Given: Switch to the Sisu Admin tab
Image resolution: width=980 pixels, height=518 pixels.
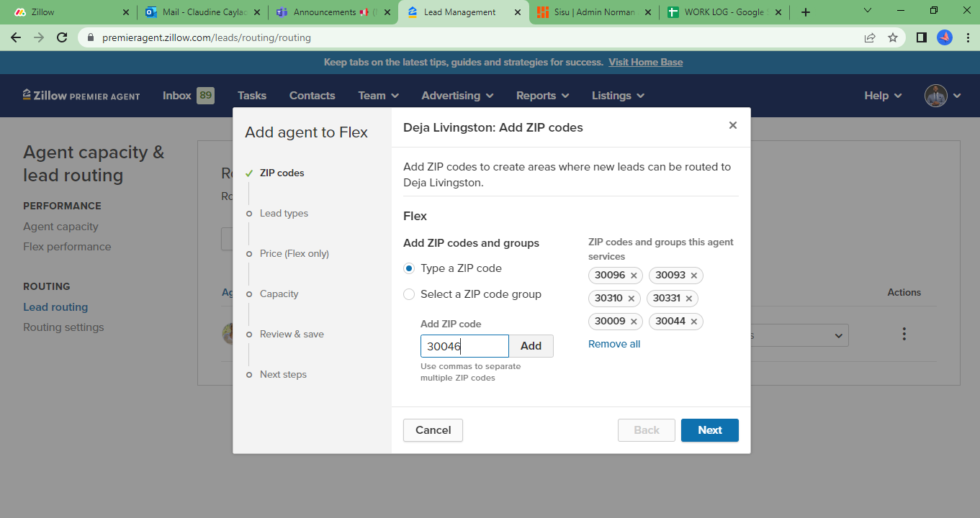Looking at the screenshot, I should pyautogui.click(x=593, y=12).
